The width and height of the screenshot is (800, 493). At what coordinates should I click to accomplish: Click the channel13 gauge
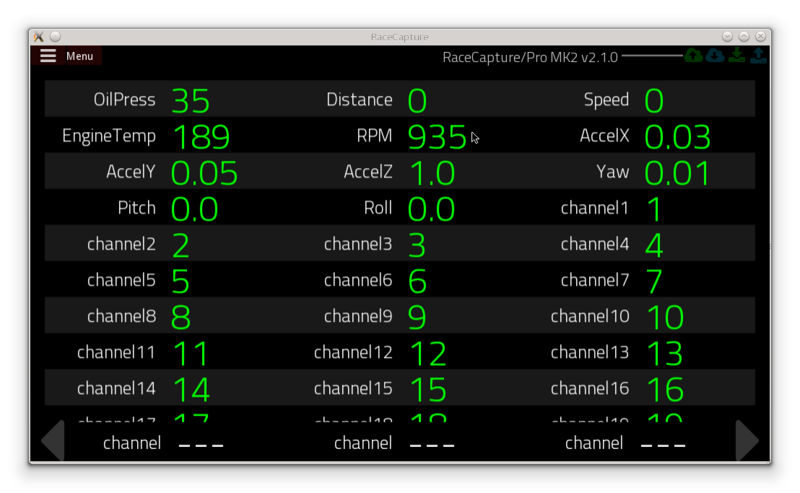[x=637, y=353]
